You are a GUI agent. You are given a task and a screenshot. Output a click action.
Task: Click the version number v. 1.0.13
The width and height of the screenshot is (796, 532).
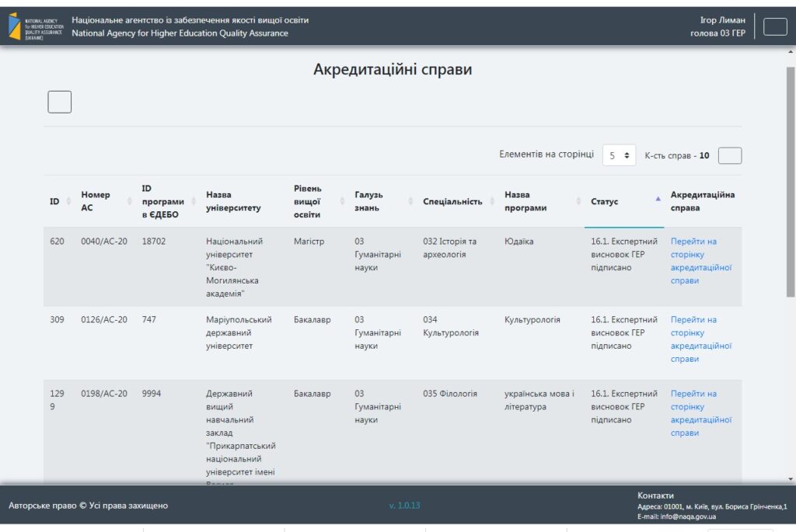[x=404, y=506]
